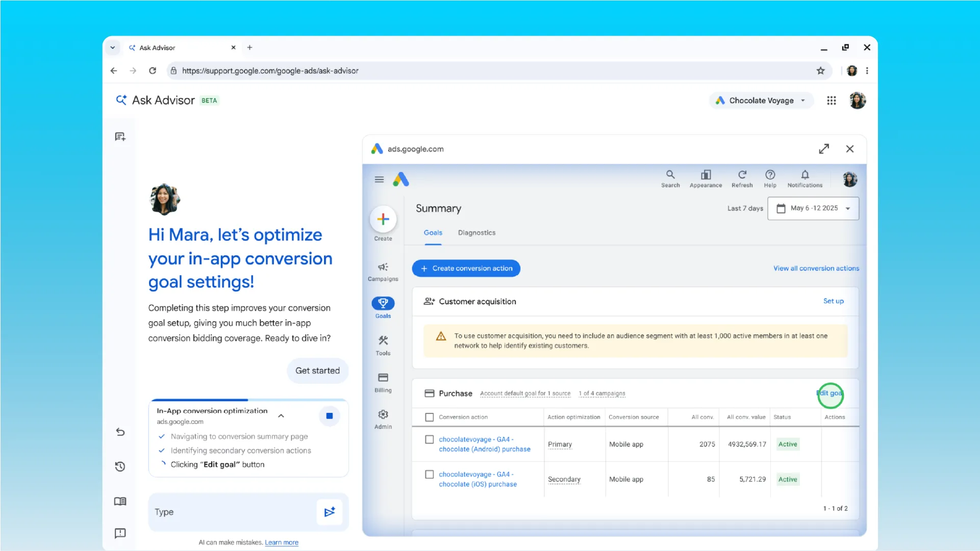The width and height of the screenshot is (980, 551).
Task: Click Create conversion action button
Action: coord(466,268)
